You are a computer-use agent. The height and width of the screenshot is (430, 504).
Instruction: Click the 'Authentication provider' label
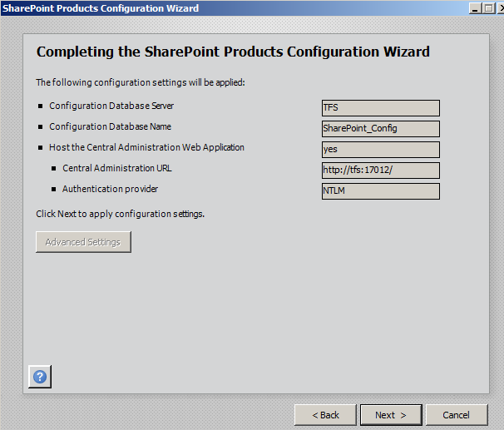point(111,189)
